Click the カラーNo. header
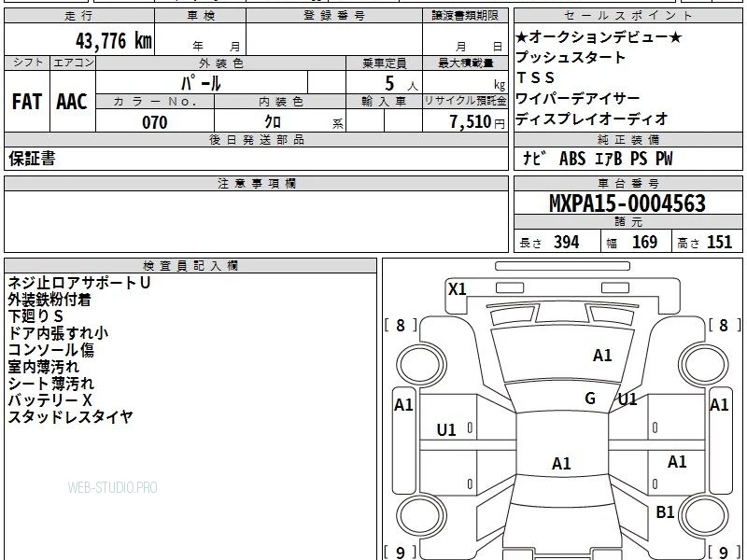Image resolution: width=747 pixels, height=560 pixels. pyautogui.click(x=155, y=102)
